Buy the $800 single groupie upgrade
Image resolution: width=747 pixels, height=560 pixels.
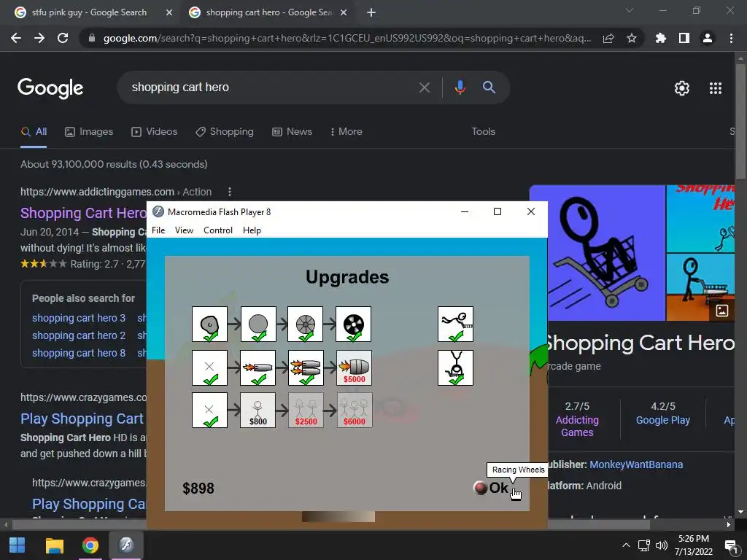(x=258, y=410)
